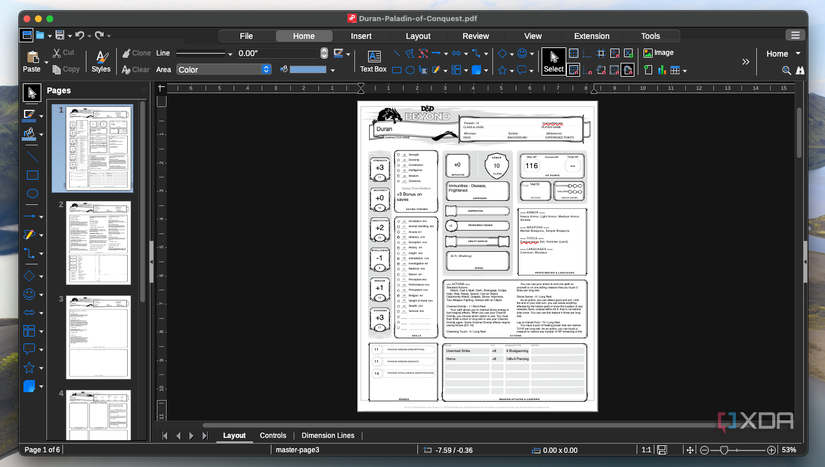The image size is (825, 467).
Task: Click the fit page icon in status bar
Action: coord(690,450)
